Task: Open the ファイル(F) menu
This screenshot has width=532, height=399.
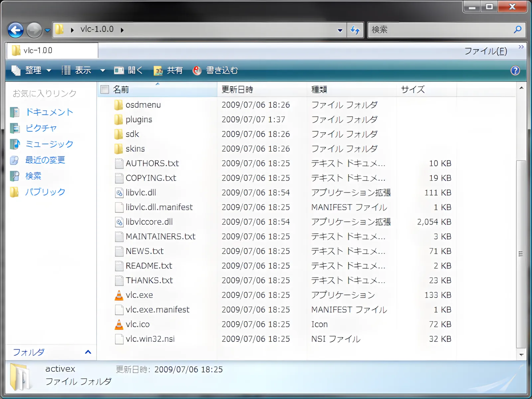Action: point(484,52)
